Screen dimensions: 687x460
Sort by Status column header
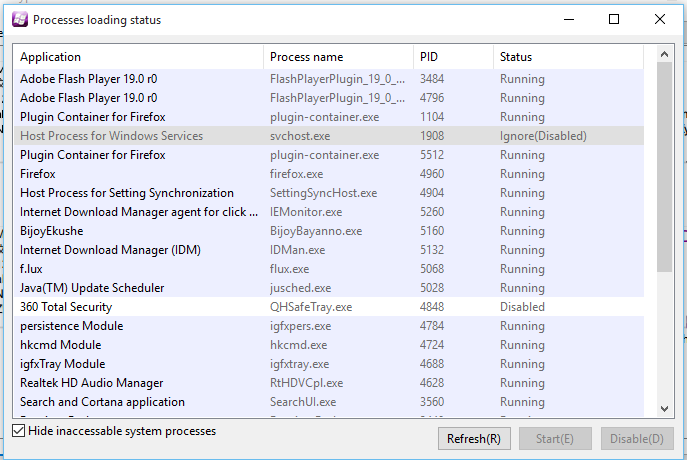coord(570,57)
